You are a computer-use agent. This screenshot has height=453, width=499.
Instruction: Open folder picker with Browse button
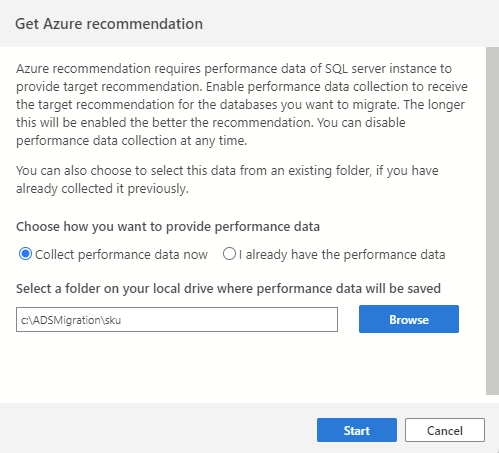409,319
